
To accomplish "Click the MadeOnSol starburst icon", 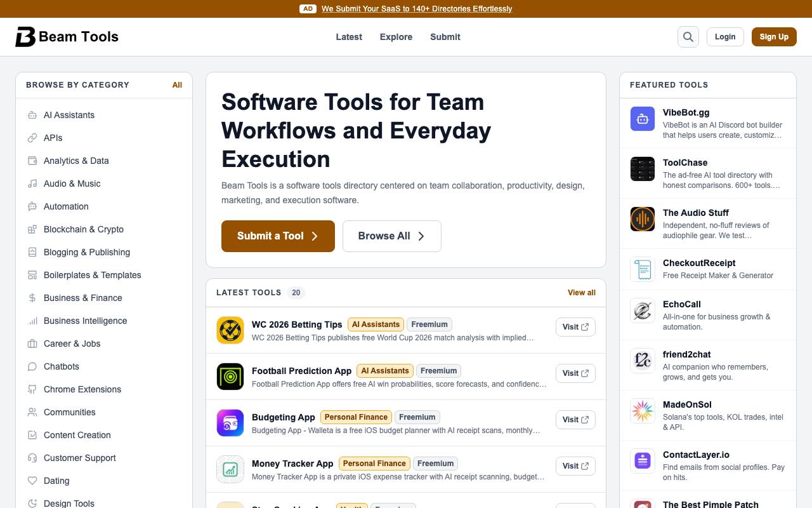I will coord(643,411).
